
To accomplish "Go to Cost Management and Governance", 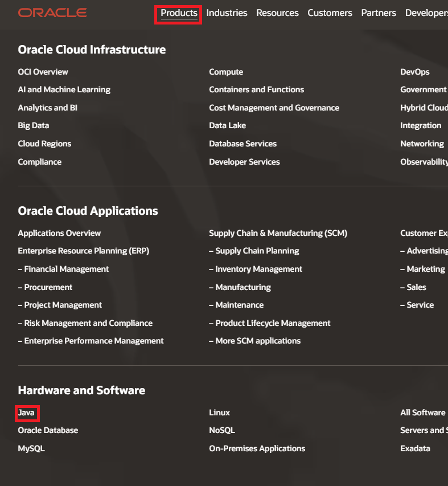I will click(274, 108).
